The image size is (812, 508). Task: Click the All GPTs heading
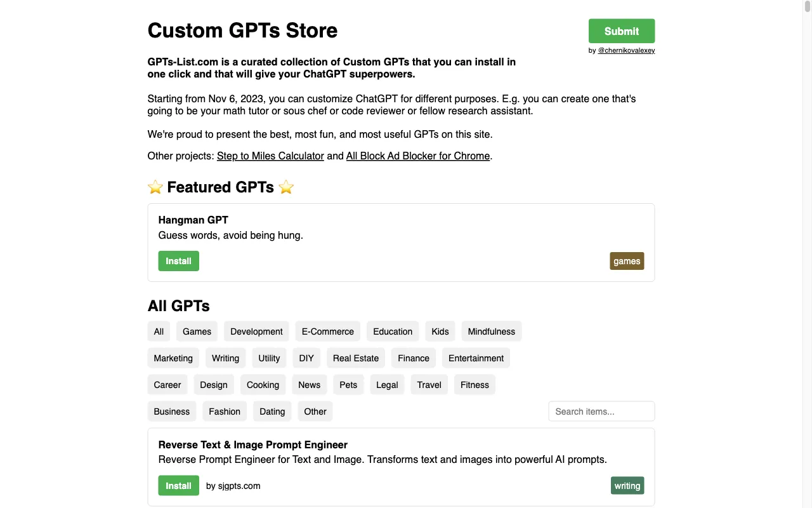tap(179, 306)
